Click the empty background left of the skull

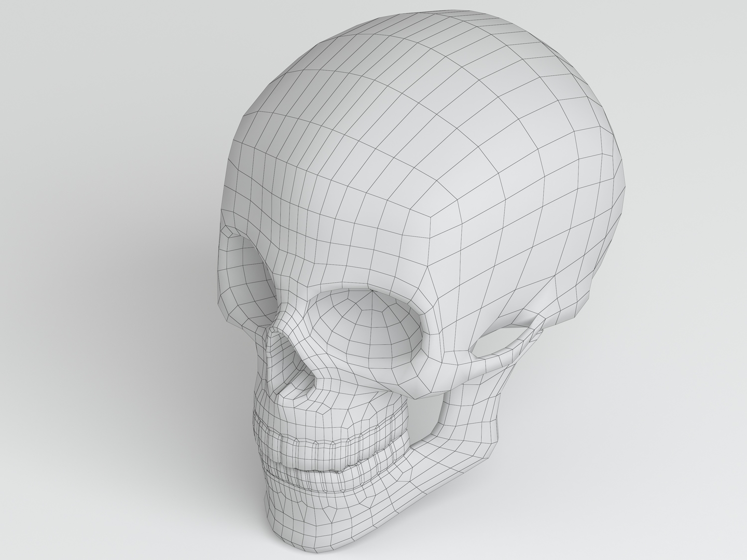point(93,259)
